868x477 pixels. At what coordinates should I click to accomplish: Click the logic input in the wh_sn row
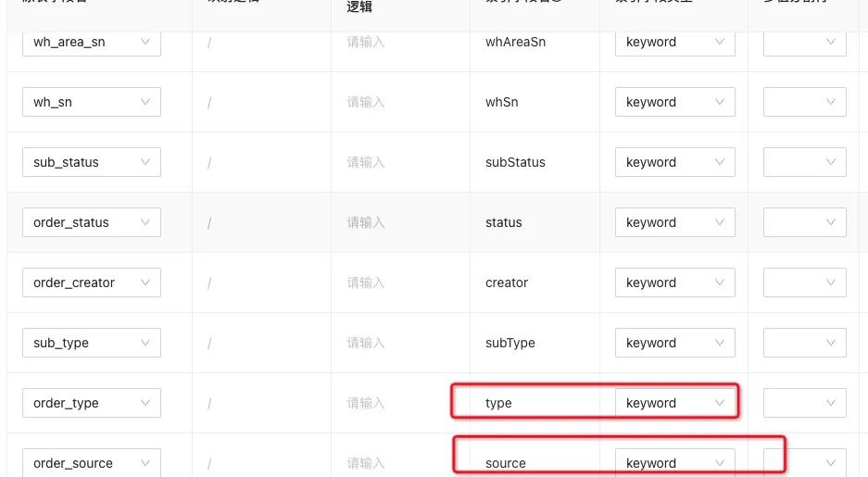click(x=398, y=102)
